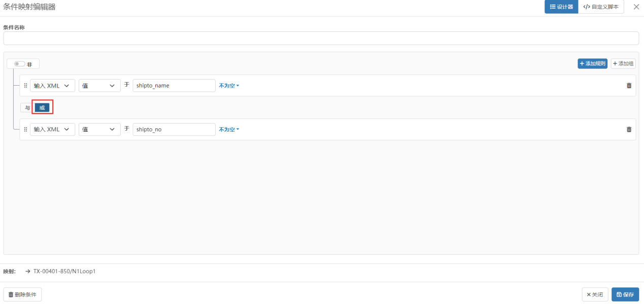
Task: Click the 添加规则 button
Action: 592,63
